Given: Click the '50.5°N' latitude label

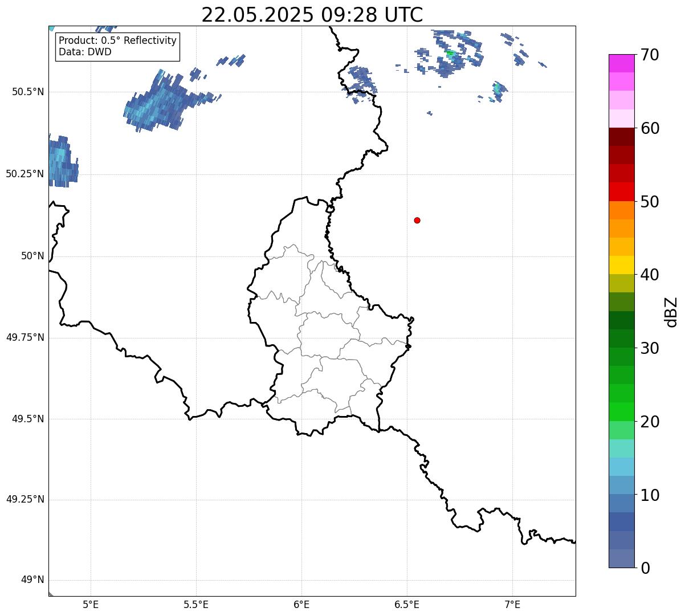Looking at the screenshot, I should tap(28, 92).
